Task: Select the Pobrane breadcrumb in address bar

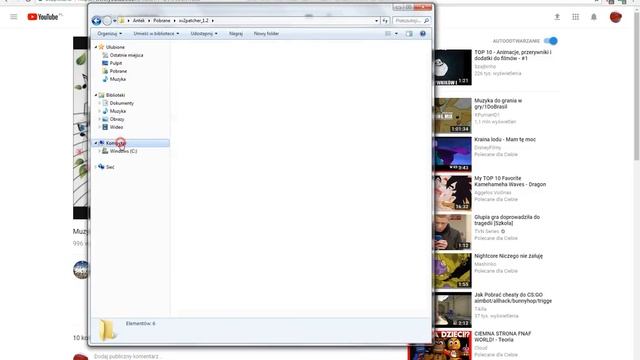Action: pos(162,20)
